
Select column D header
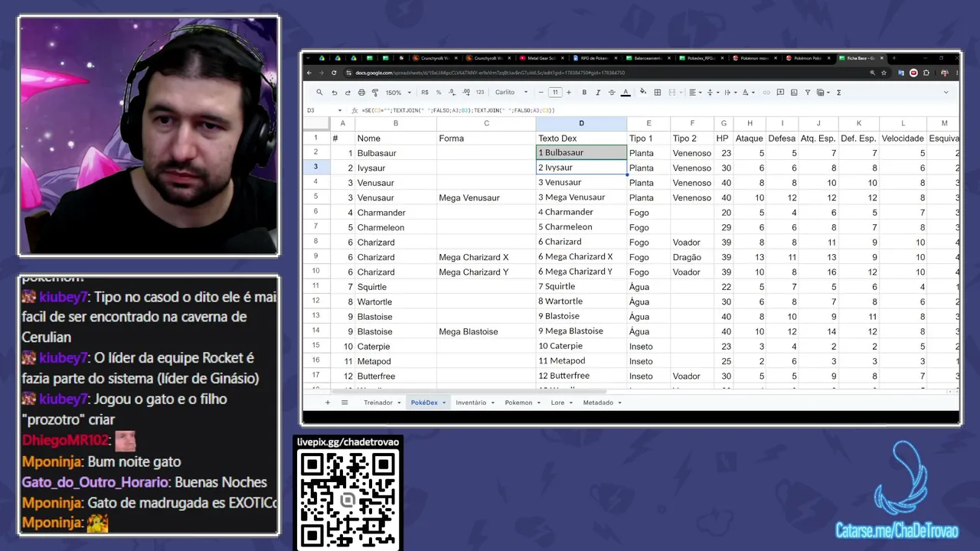[581, 123]
